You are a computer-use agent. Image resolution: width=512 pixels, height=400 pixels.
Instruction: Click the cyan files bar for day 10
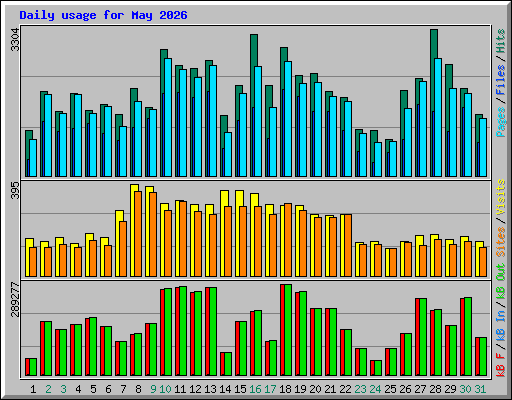pyautogui.click(x=168, y=117)
